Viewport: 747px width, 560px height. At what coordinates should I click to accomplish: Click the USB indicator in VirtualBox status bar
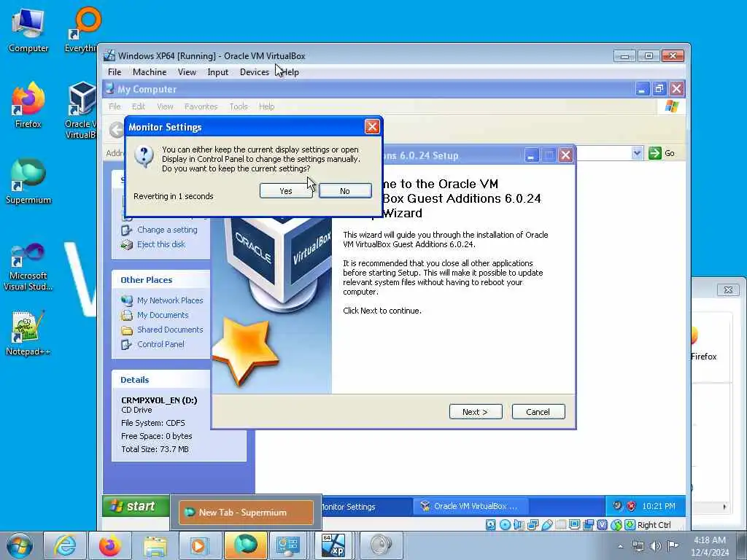[547, 525]
